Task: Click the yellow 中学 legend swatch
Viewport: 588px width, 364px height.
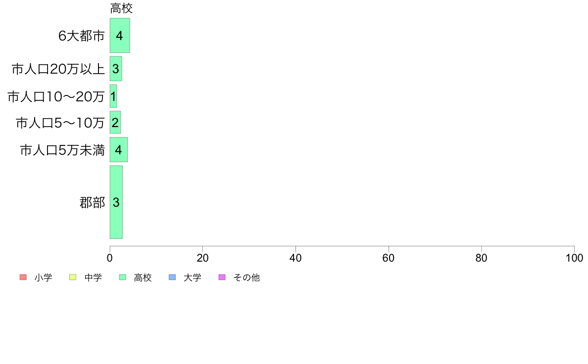Action: (73, 277)
